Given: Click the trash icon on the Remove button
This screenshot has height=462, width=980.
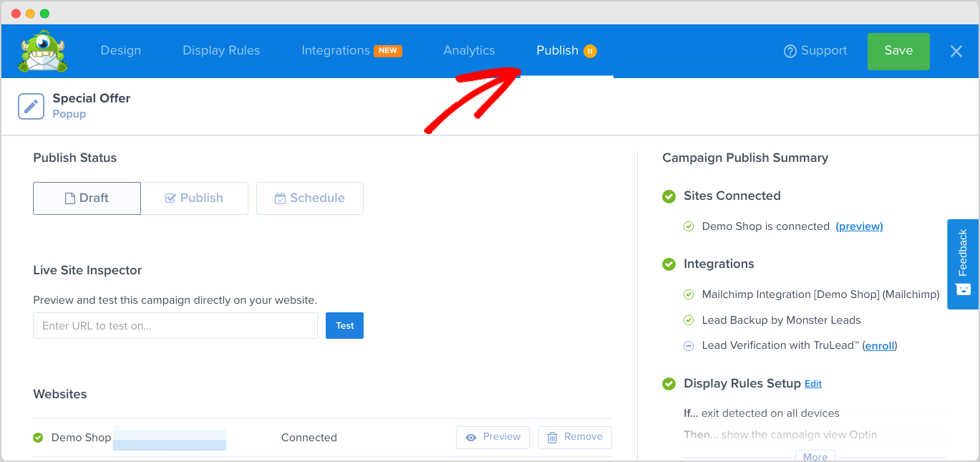Looking at the screenshot, I should click(x=554, y=437).
